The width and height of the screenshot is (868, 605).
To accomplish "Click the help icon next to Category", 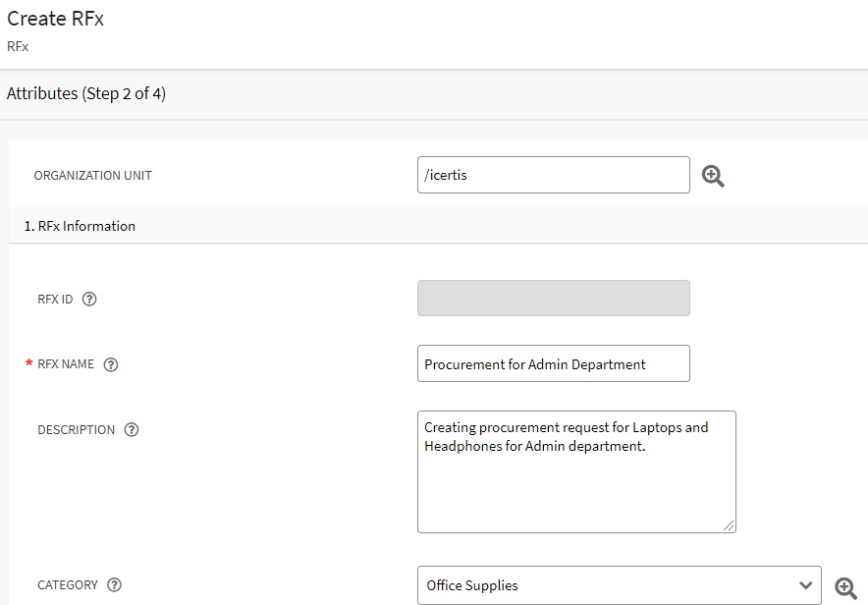I will [x=114, y=585].
